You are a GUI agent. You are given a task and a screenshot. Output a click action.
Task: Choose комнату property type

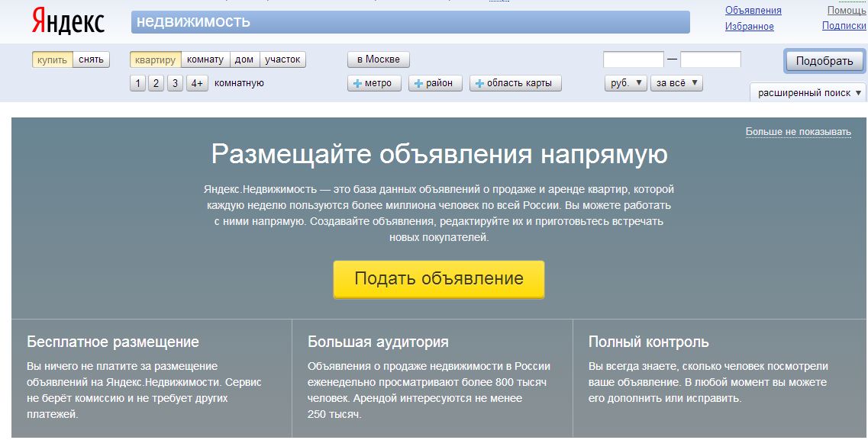[x=205, y=59]
